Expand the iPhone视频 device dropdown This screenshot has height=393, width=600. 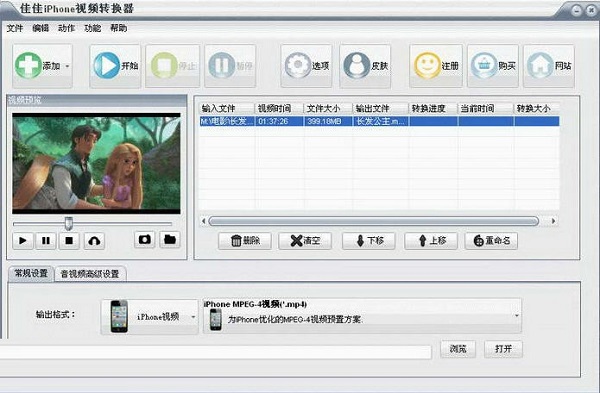[x=193, y=317]
